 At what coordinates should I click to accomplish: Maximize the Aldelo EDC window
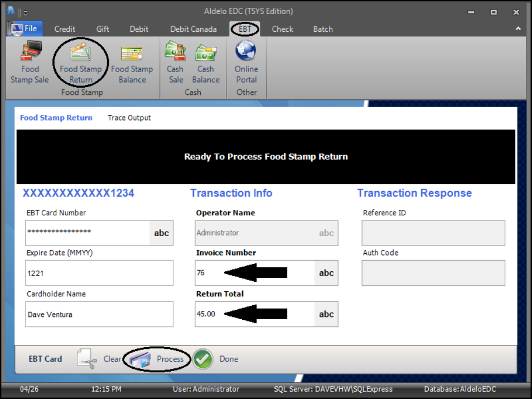tap(494, 12)
